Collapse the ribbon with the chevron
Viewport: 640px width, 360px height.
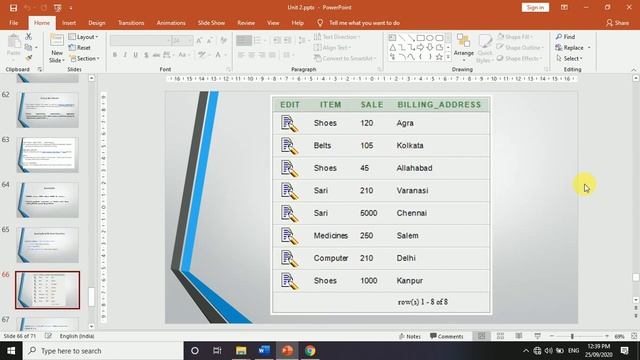point(633,70)
